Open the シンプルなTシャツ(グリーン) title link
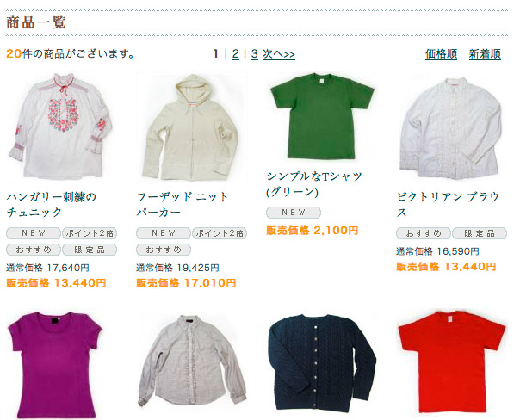520x420 pixels. 314,184
